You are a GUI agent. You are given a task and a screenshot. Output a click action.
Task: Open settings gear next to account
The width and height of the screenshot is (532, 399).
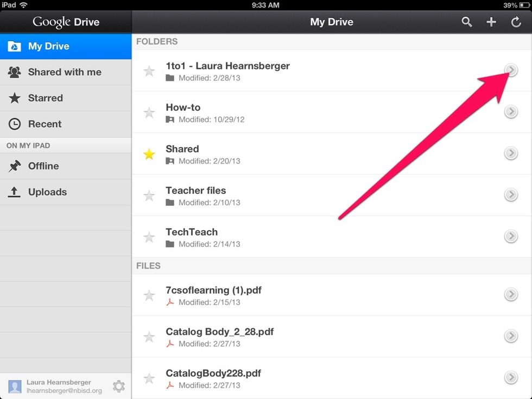coord(119,386)
